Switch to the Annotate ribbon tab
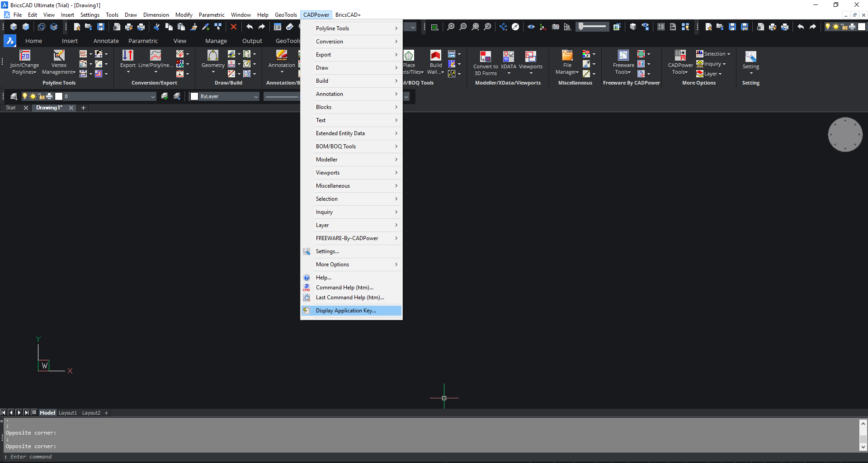This screenshot has width=868, height=463. [106, 41]
